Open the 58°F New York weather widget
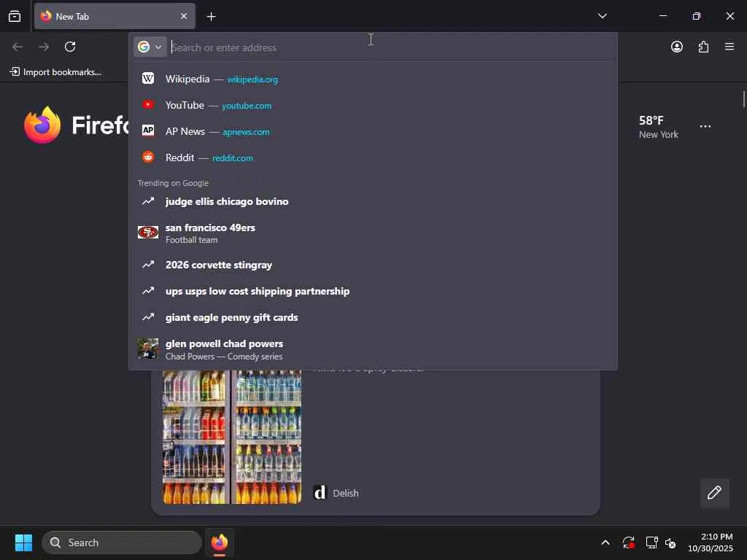Screen dimensions: 747x560 (x=659, y=127)
